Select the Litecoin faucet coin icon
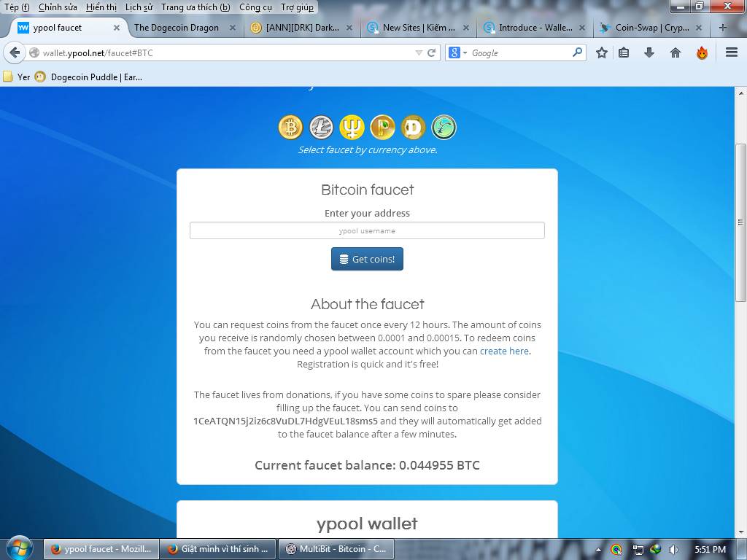The height and width of the screenshot is (560, 747). 321,127
